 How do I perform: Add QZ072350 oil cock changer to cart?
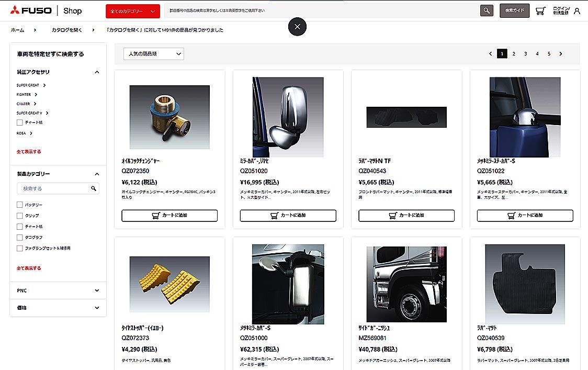tap(169, 216)
